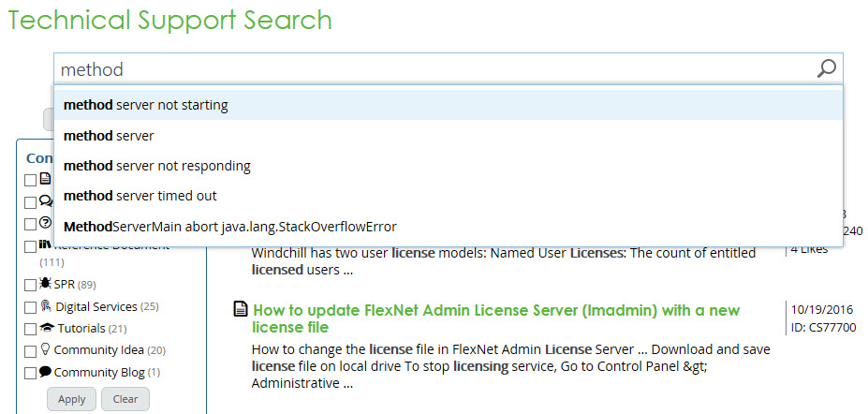Choose suggestion 'method server not starting'

tap(145, 105)
